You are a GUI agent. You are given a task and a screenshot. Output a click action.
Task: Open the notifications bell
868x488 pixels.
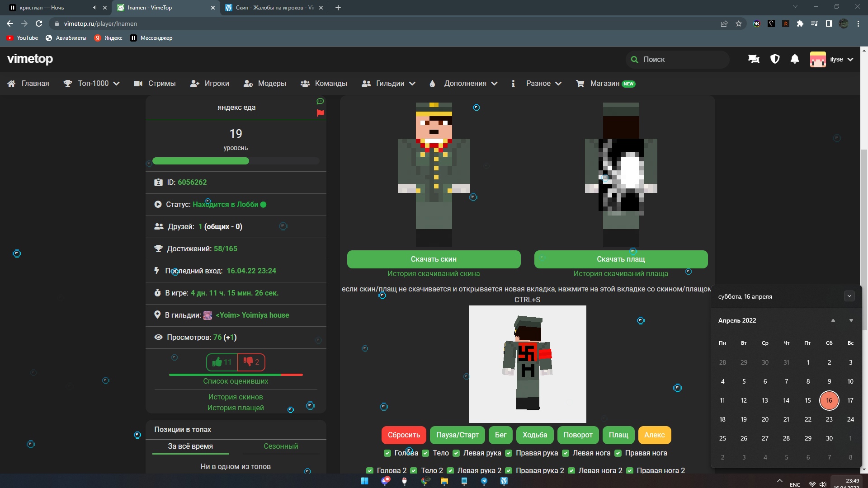pos(795,59)
